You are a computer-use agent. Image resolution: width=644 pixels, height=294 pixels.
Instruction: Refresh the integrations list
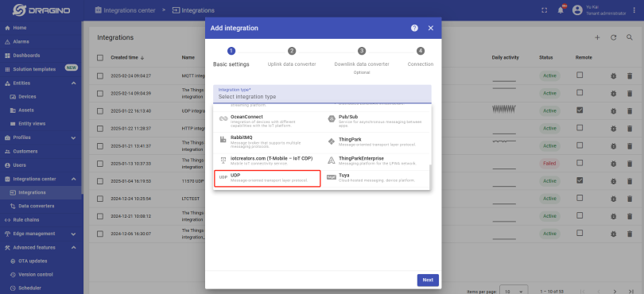pos(613,37)
